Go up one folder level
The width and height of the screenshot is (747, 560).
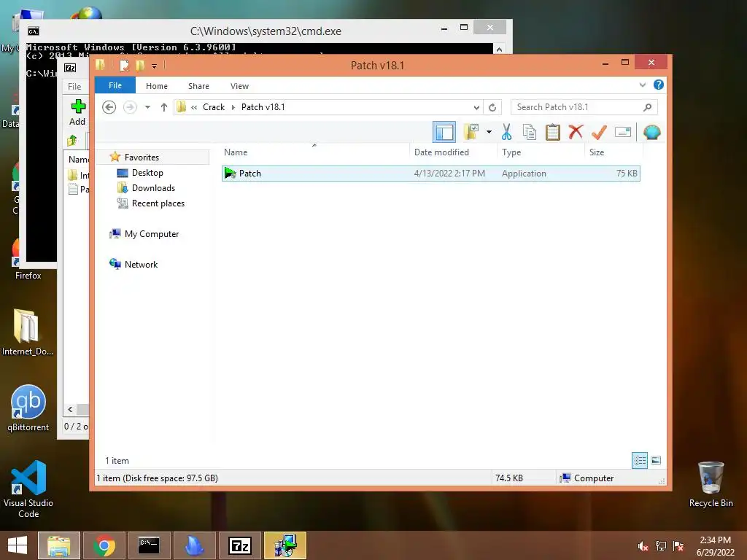pyautogui.click(x=164, y=107)
